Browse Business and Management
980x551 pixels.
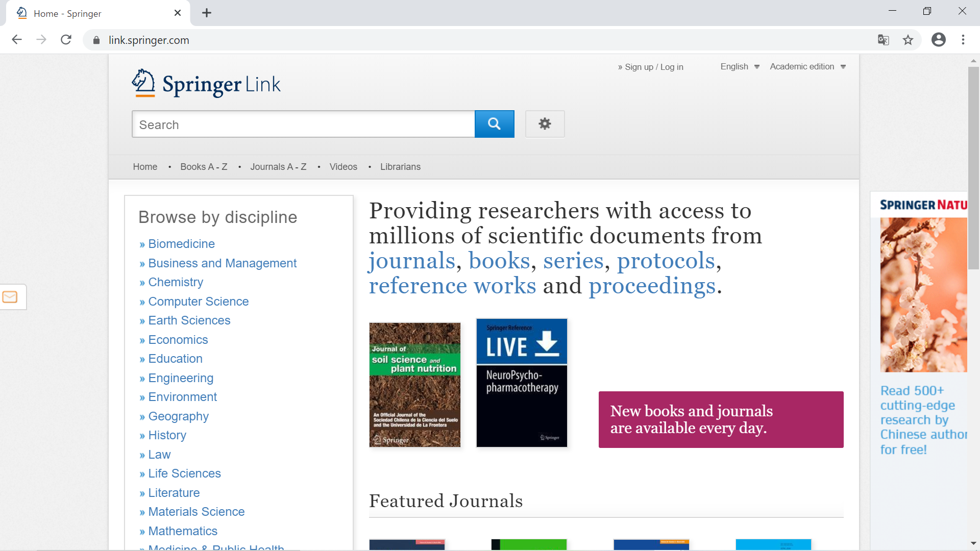coord(222,263)
